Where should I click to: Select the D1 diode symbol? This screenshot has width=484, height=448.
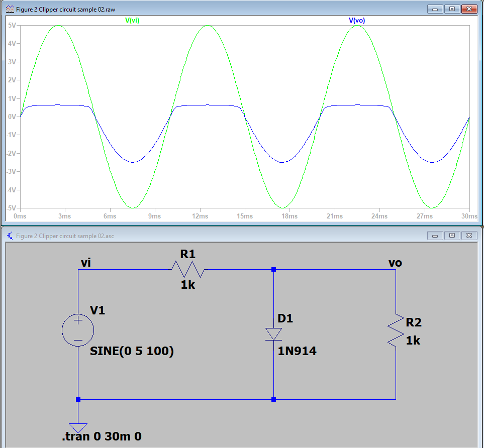pyautogui.click(x=274, y=333)
